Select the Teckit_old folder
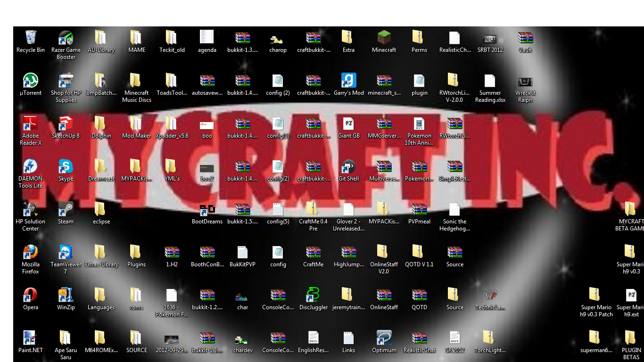644x362 pixels. tap(171, 38)
